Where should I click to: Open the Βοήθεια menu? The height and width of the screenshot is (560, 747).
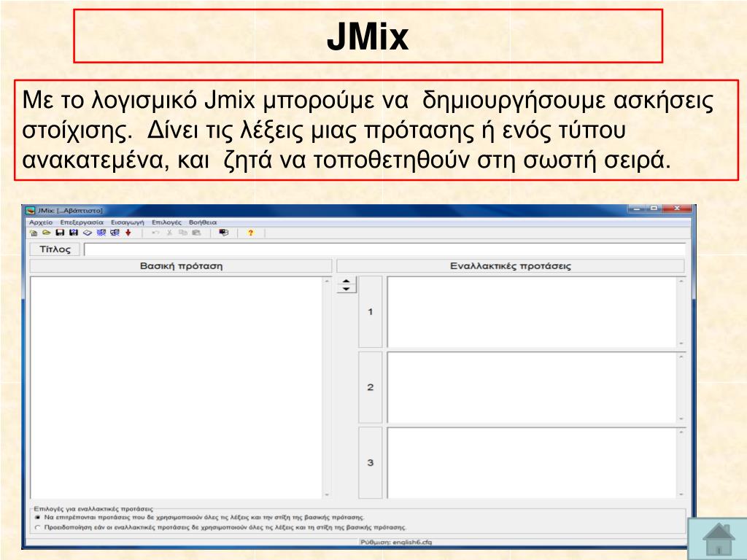click(x=203, y=222)
